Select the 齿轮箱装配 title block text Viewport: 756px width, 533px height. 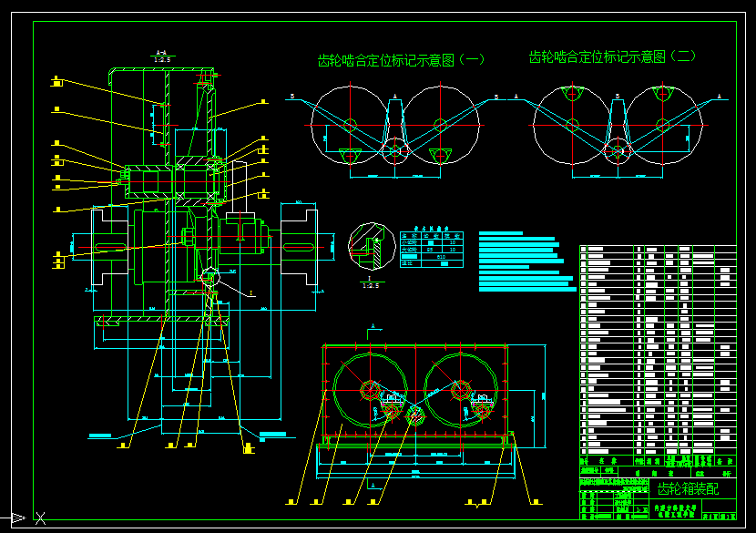point(688,489)
